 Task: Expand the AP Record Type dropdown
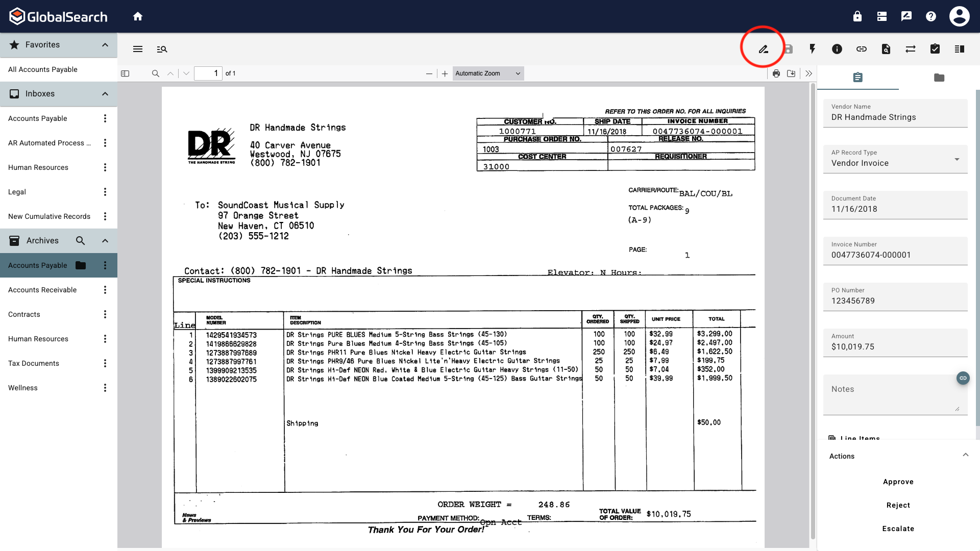tap(957, 159)
